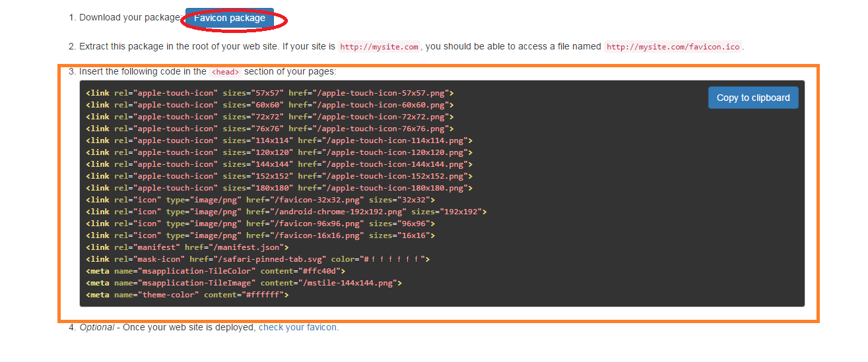Click the http://mysite.com/favicon.ico code snippet
868x362 pixels.
click(674, 47)
